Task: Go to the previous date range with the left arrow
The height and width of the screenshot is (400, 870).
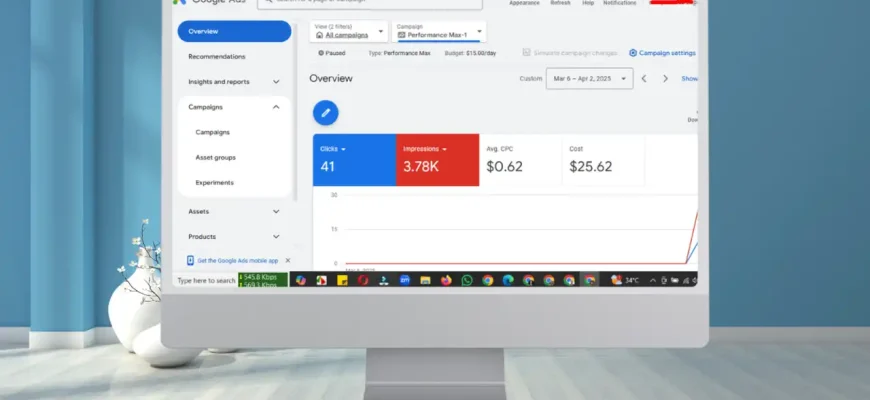Action: coord(644,78)
